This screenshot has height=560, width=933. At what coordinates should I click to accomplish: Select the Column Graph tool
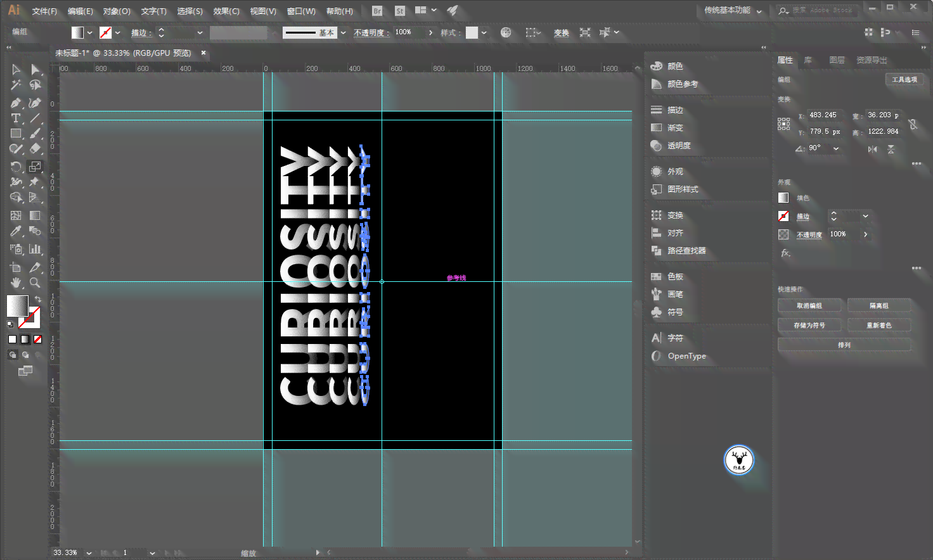(35, 249)
